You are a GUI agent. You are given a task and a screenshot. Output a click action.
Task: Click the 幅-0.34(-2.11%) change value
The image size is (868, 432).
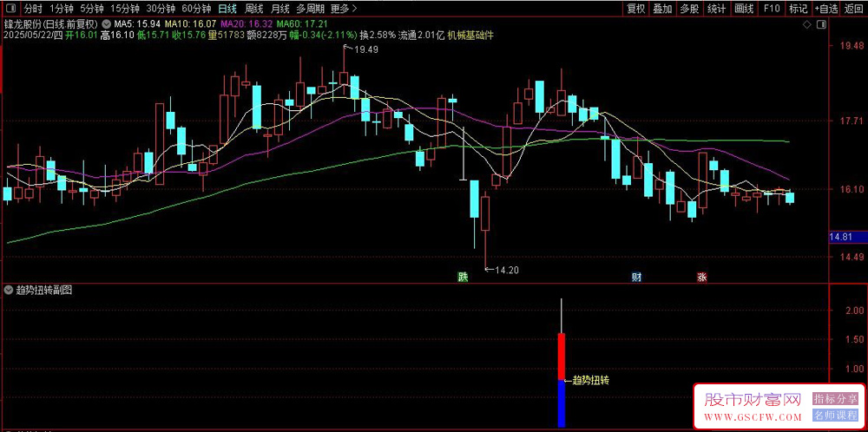324,35
